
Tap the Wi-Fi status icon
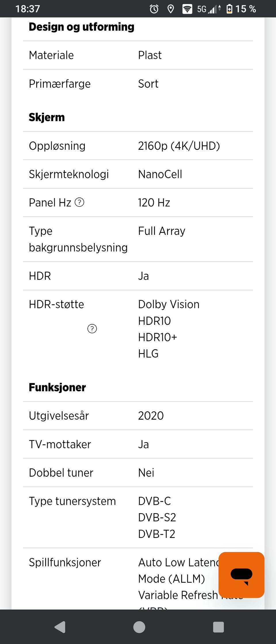(x=187, y=9)
